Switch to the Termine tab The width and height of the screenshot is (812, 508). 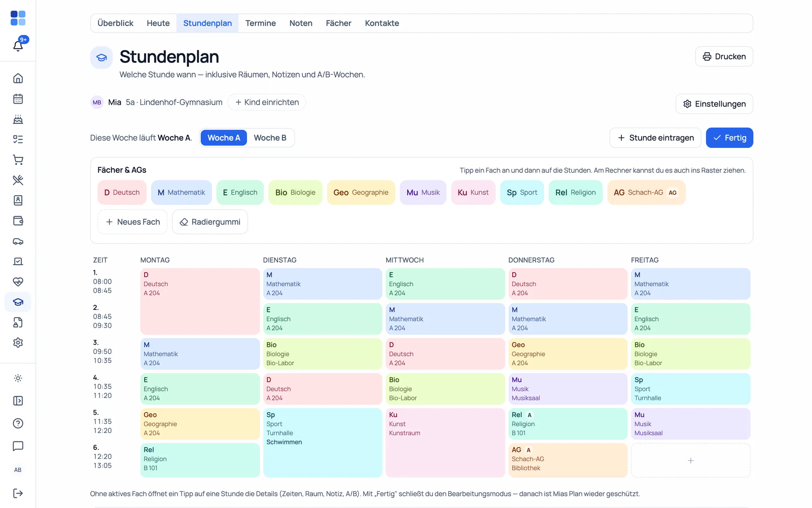coord(260,23)
